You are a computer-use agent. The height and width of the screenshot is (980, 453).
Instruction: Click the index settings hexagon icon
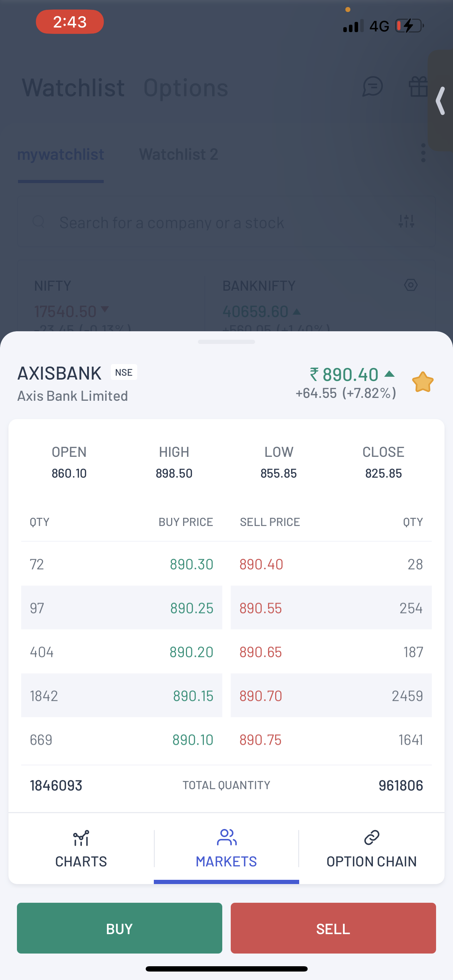411,285
